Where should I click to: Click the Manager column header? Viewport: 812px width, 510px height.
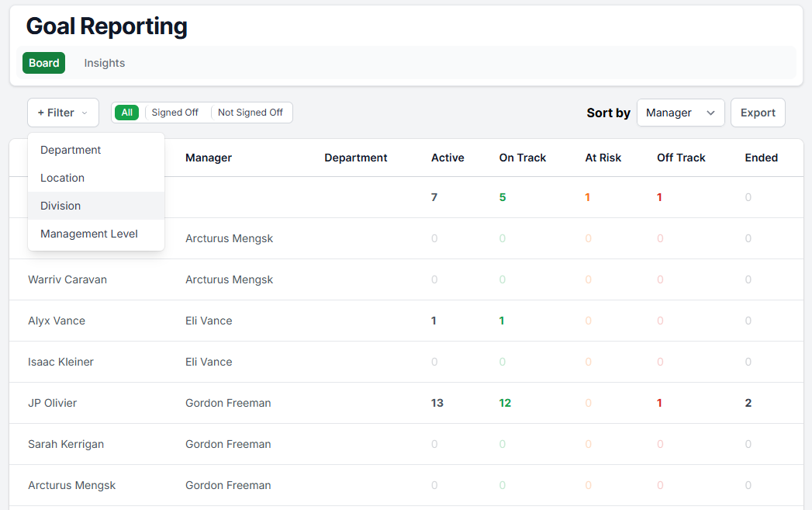click(209, 158)
